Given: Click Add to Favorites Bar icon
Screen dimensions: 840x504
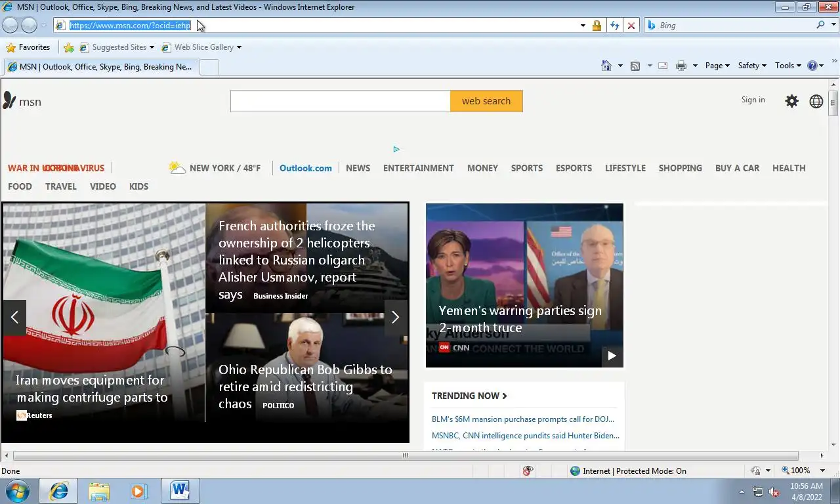Looking at the screenshot, I should click(69, 47).
